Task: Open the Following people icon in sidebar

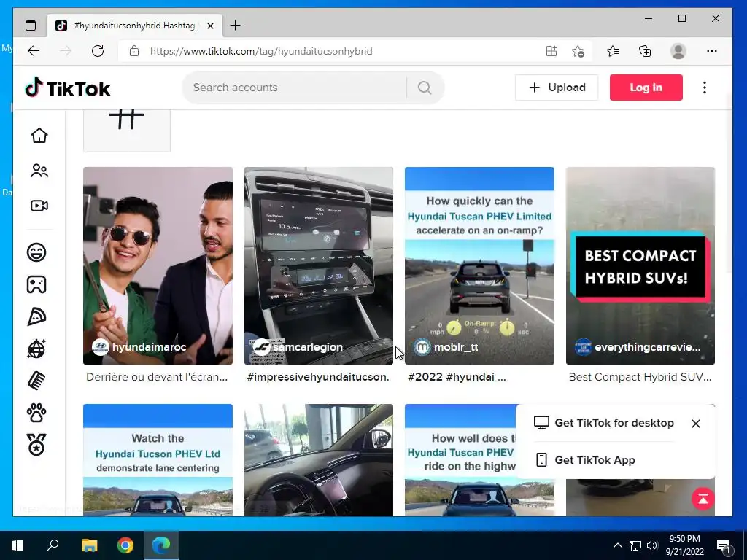Action: tap(39, 171)
